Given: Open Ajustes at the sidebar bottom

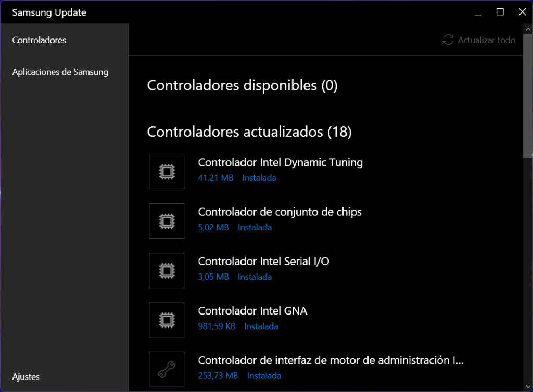Looking at the screenshot, I should (x=26, y=376).
